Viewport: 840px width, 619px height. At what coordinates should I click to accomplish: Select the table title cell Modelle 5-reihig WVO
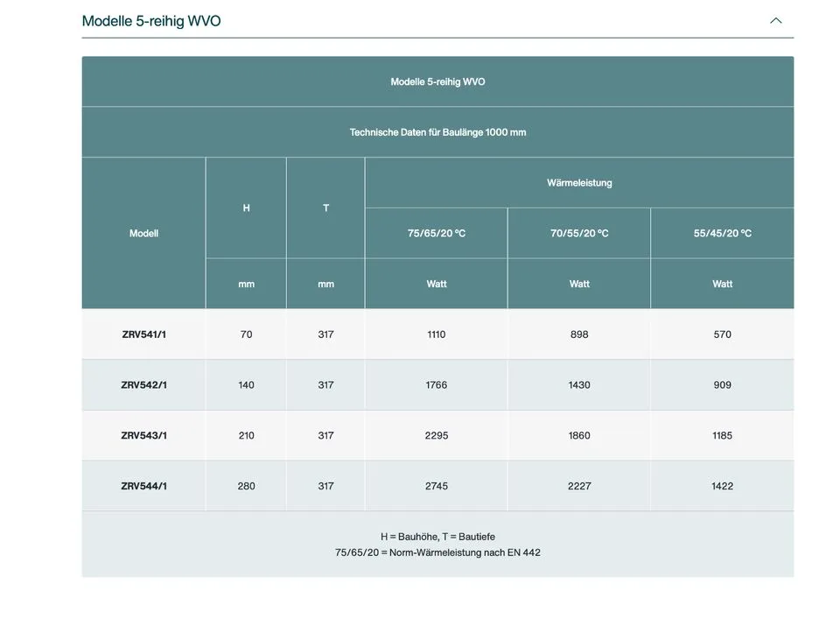point(437,82)
